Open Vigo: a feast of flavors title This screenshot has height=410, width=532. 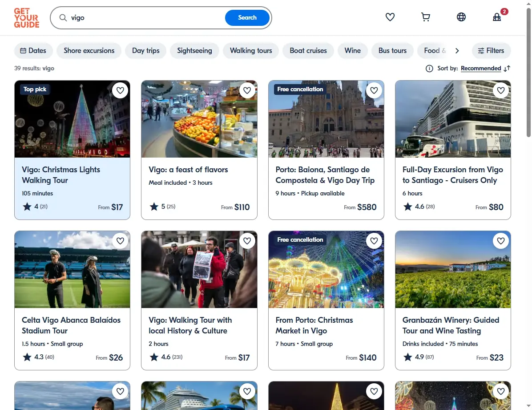pos(188,170)
